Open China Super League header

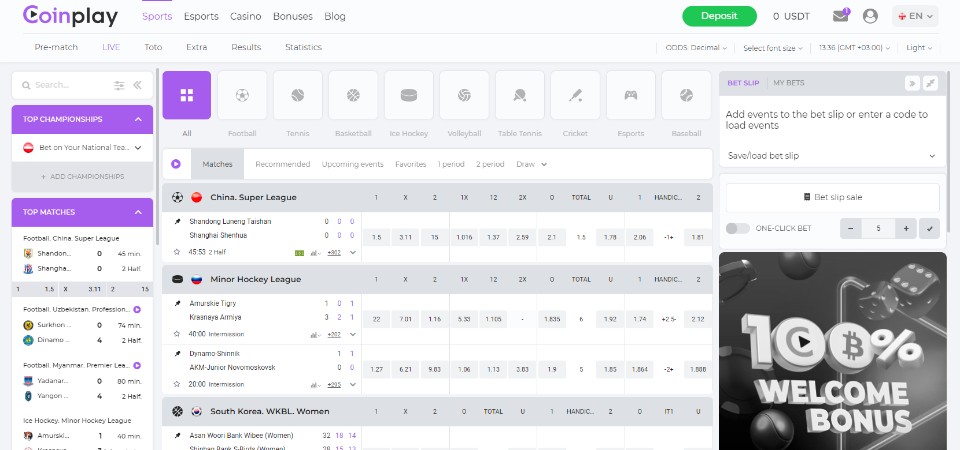(x=253, y=197)
